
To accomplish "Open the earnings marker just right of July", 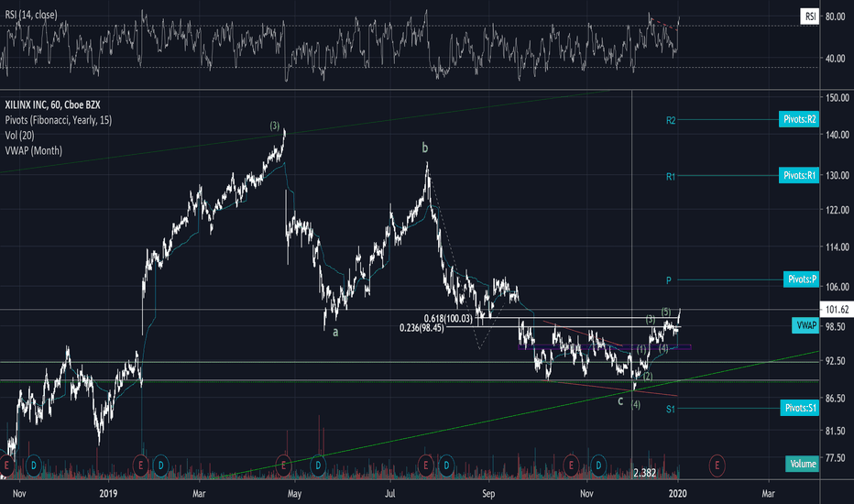I will [426, 466].
